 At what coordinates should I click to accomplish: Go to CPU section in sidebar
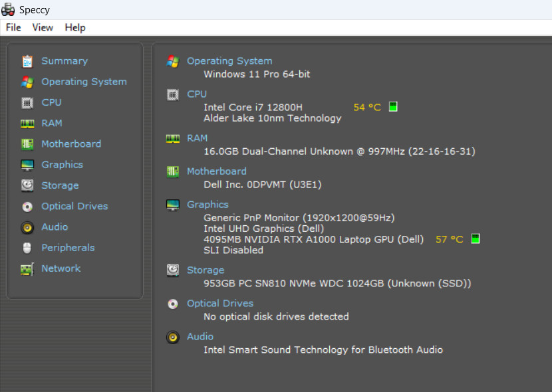(x=51, y=102)
